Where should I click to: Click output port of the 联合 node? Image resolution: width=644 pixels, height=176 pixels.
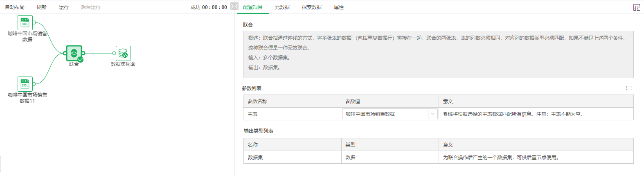[x=83, y=53]
